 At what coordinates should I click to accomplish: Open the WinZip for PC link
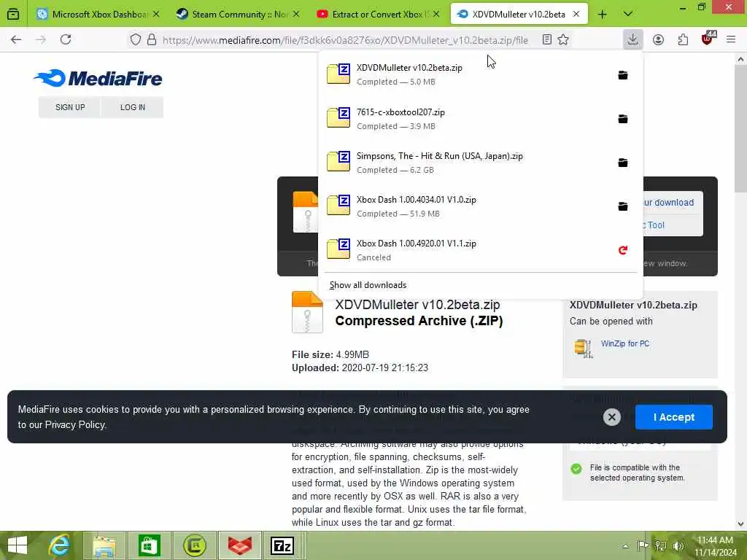(624, 343)
